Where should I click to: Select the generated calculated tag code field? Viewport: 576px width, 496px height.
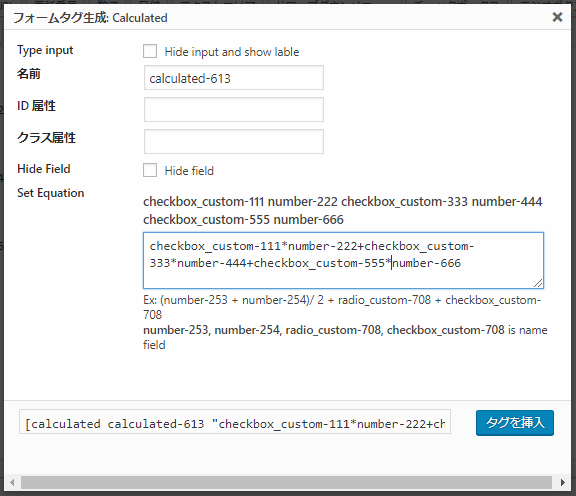coord(235,424)
